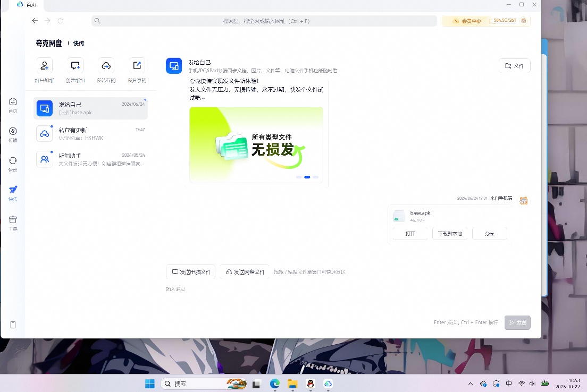Viewport: 587px width, 392px height.
Task: Open QQ penguin app from taskbar
Action: pyautogui.click(x=311, y=384)
